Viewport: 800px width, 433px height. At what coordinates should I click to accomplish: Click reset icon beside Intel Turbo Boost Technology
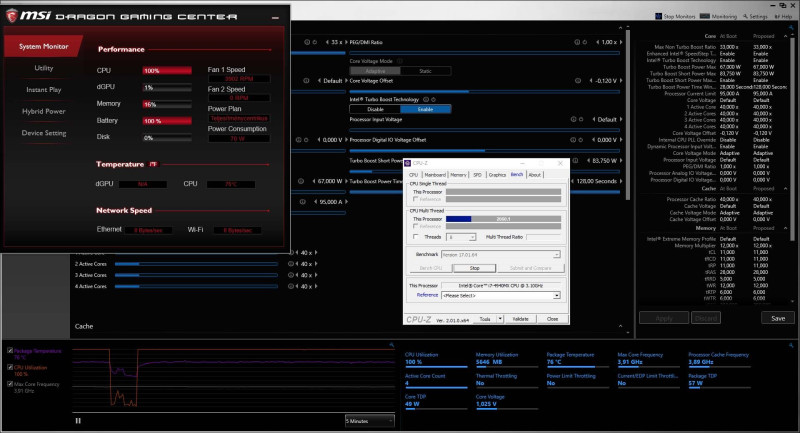[x=433, y=99]
